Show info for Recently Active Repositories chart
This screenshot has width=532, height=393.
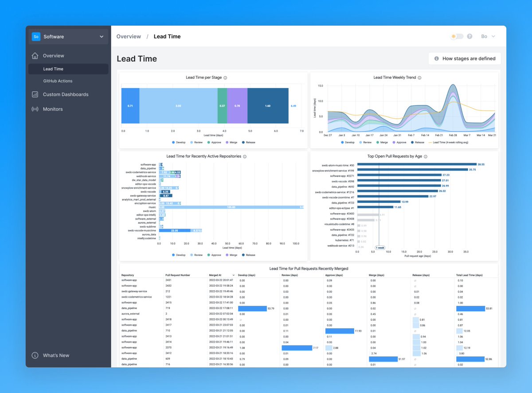[x=245, y=156]
